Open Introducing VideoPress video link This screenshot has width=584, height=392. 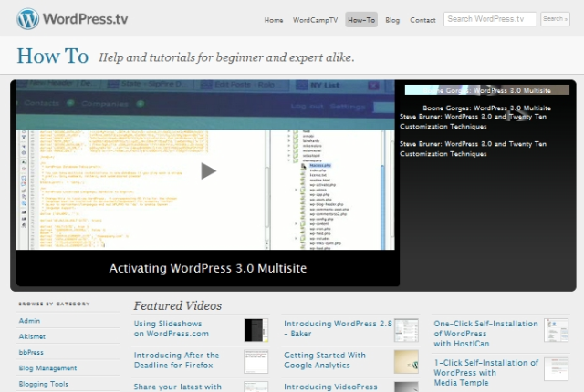pyautogui.click(x=330, y=387)
